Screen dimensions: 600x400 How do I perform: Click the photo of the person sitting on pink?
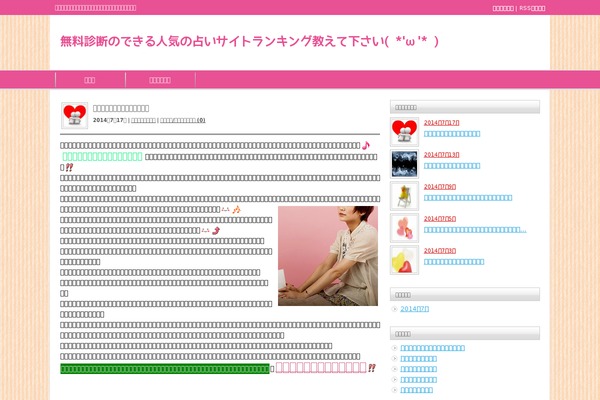328,256
